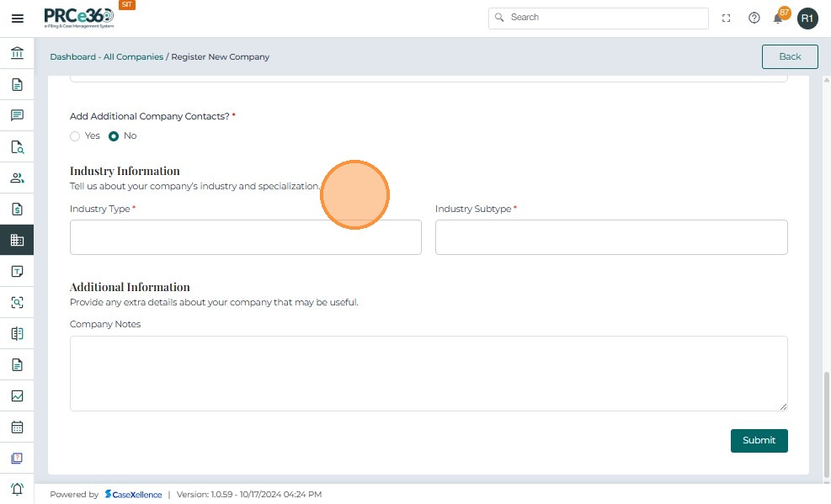Open the hamburger navigation menu
Screen dimensions: 831x504
(x=17, y=18)
